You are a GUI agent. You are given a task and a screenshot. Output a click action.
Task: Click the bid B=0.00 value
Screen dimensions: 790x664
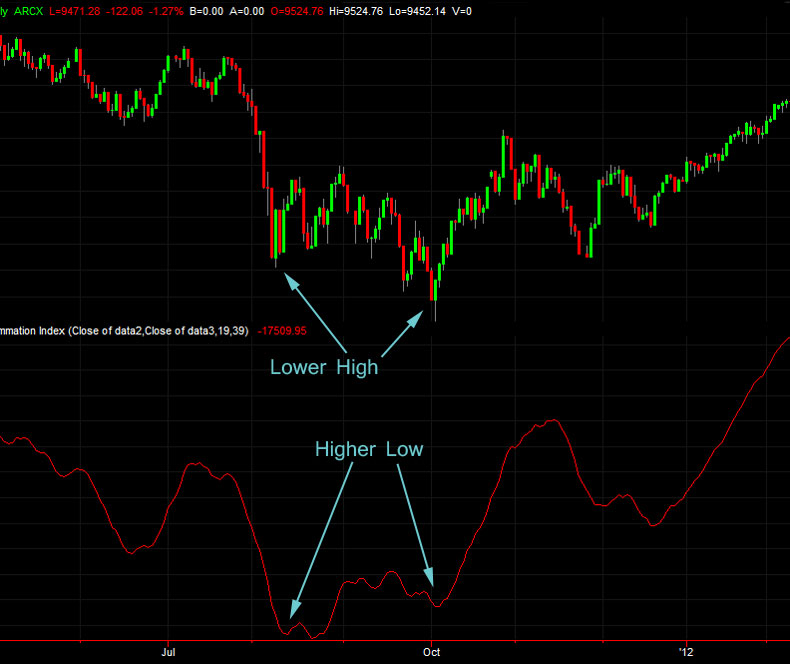coord(206,11)
